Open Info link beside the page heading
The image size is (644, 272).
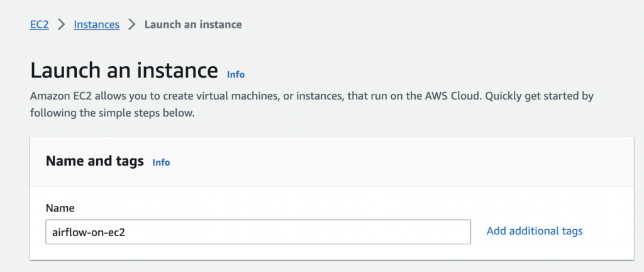tap(236, 74)
